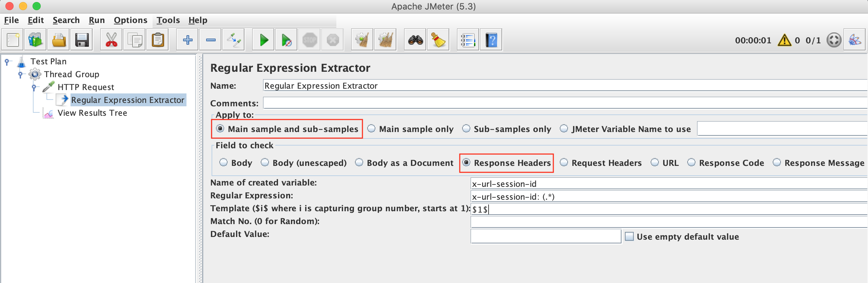
Task: Click the Search binoculars icon
Action: (415, 40)
